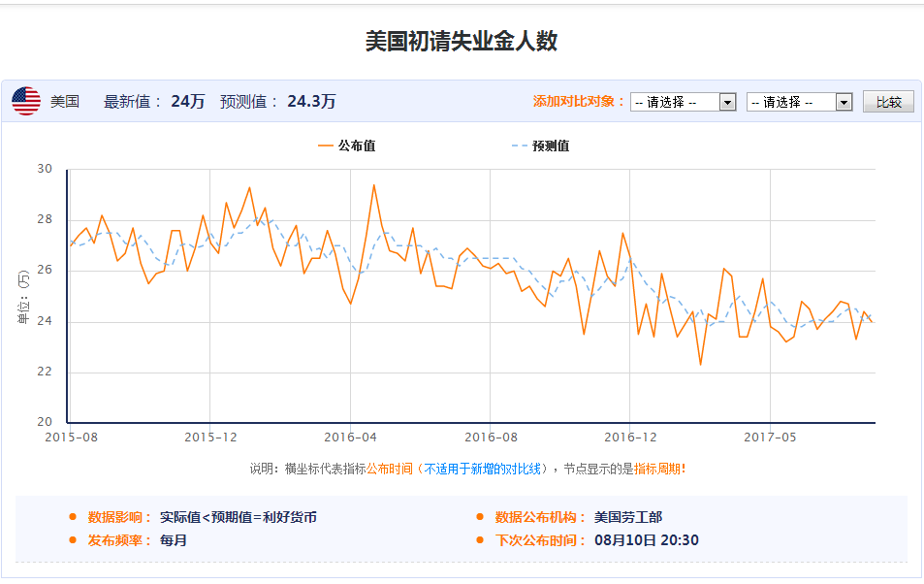The height and width of the screenshot is (584, 924).
Task: Open the first 请选择 comparison dropdown
Action: click(x=683, y=102)
